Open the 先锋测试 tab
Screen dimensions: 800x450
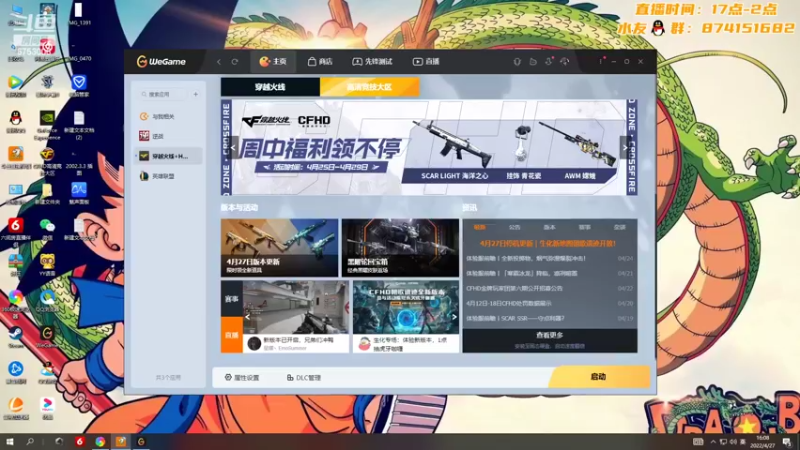[372, 62]
